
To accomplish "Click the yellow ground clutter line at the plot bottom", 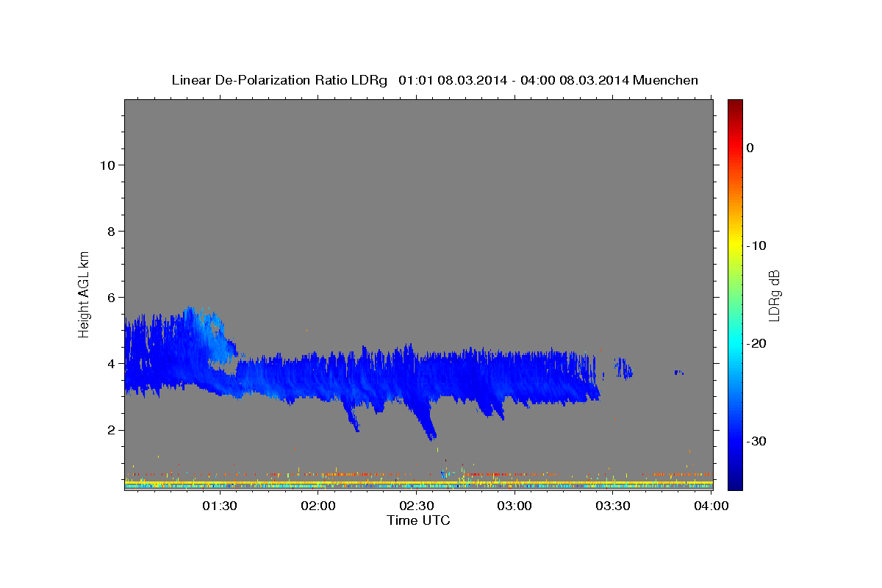I will [x=418, y=482].
